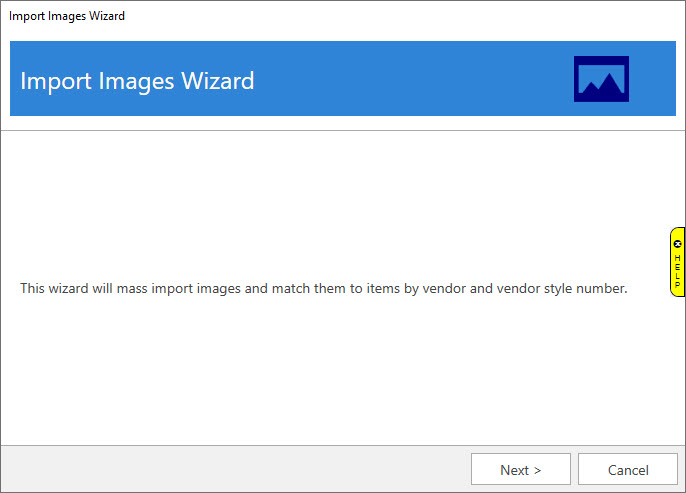Close the yellow help flyout

[677, 243]
